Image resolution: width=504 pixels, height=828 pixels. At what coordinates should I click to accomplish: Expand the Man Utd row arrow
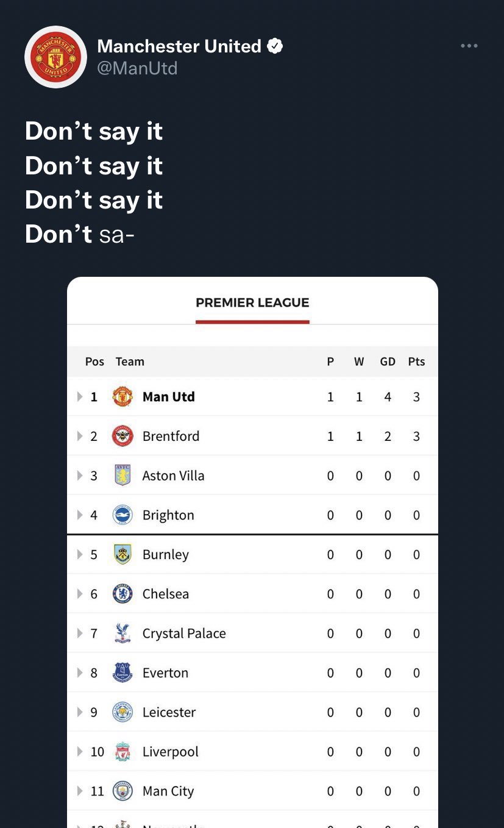[80, 397]
